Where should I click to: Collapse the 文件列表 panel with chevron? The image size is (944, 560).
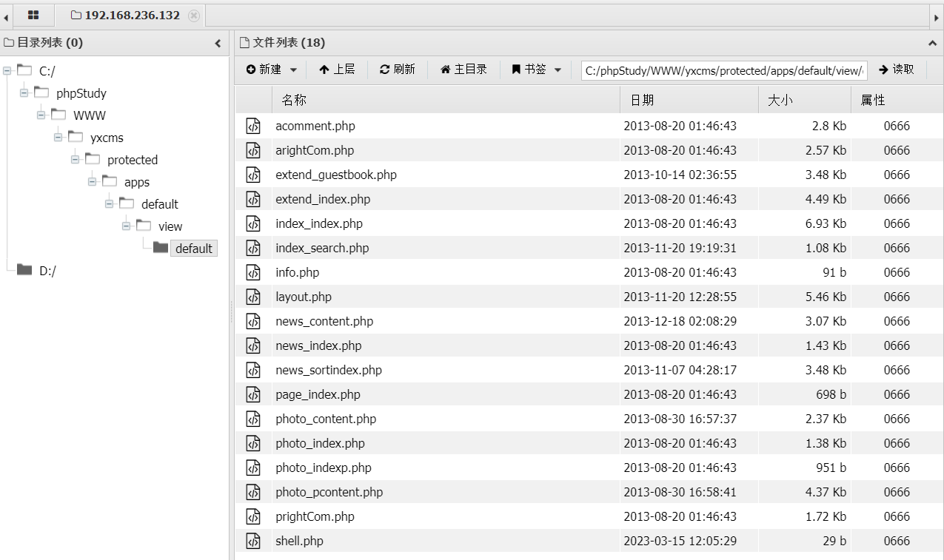[932, 43]
